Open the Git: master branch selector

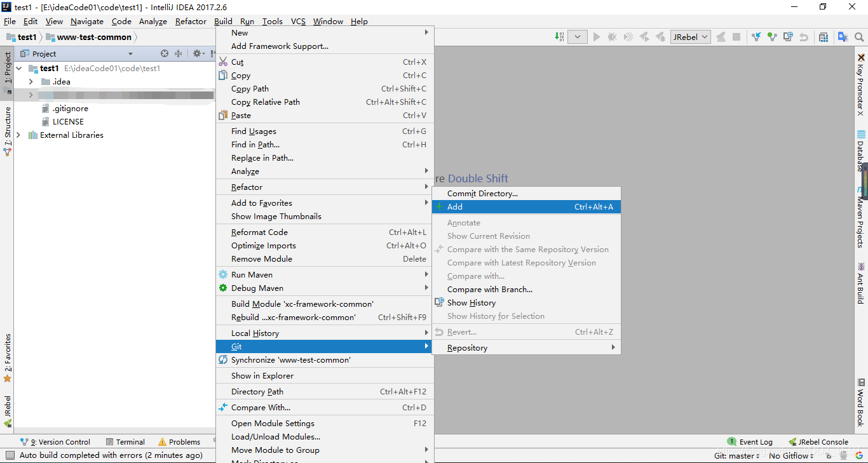click(x=737, y=455)
